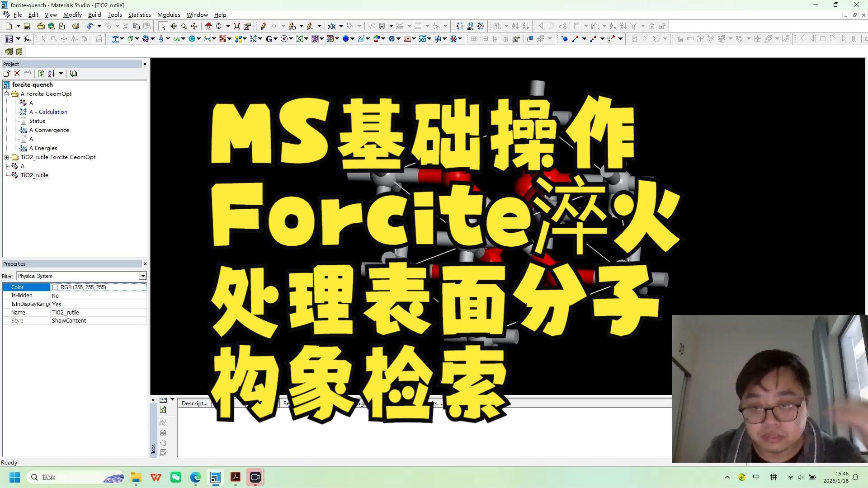Screen dimensions: 868x488
Task: Collapse the A Forcite GeomOpt folder
Action: pyautogui.click(x=6, y=94)
